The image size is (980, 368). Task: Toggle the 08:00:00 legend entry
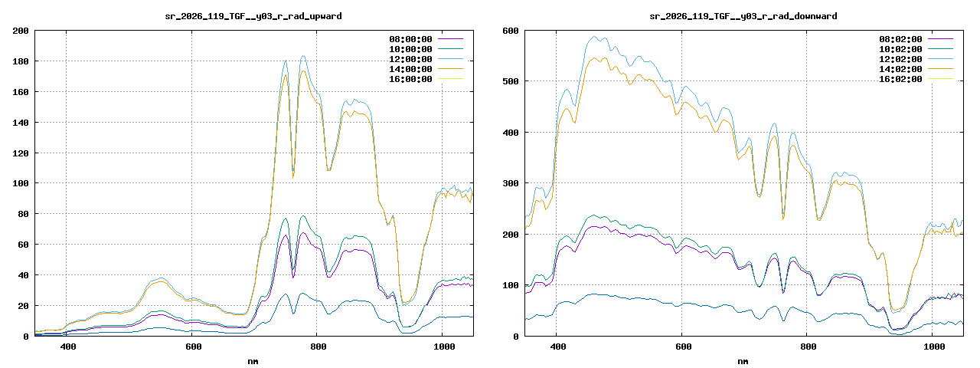tap(411, 39)
